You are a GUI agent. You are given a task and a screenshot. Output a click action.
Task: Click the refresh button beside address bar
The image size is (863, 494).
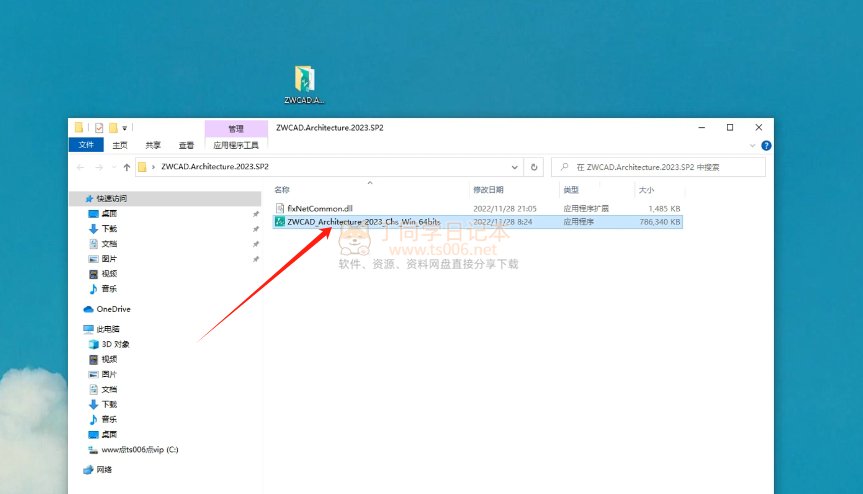535,167
